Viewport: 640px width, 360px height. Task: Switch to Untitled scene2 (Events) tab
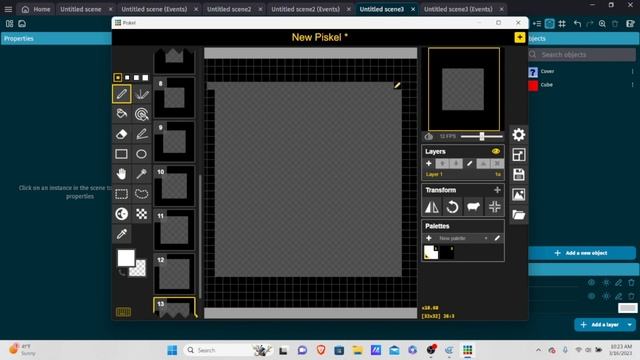pyautogui.click(x=305, y=9)
